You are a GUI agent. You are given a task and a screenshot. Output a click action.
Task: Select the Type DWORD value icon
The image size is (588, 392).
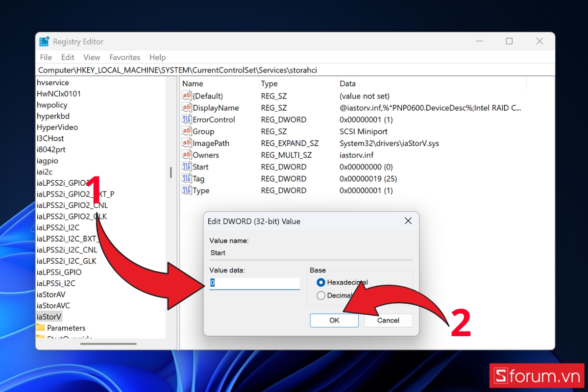[187, 191]
